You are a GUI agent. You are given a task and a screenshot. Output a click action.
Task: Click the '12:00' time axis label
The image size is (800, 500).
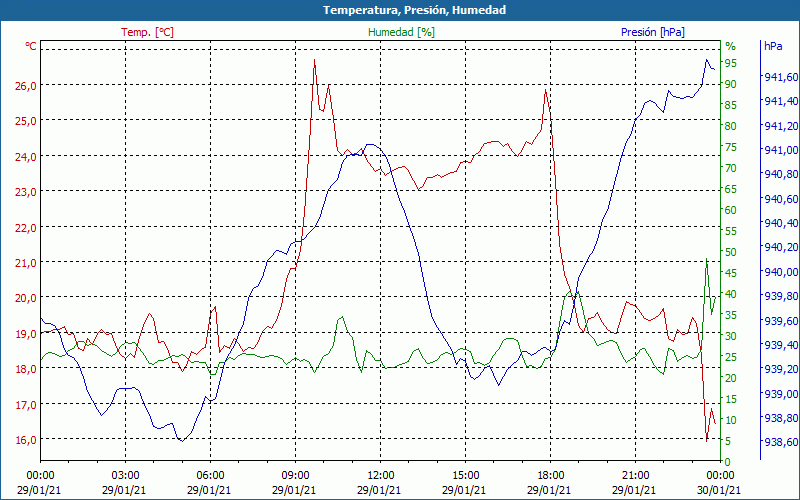380,476
